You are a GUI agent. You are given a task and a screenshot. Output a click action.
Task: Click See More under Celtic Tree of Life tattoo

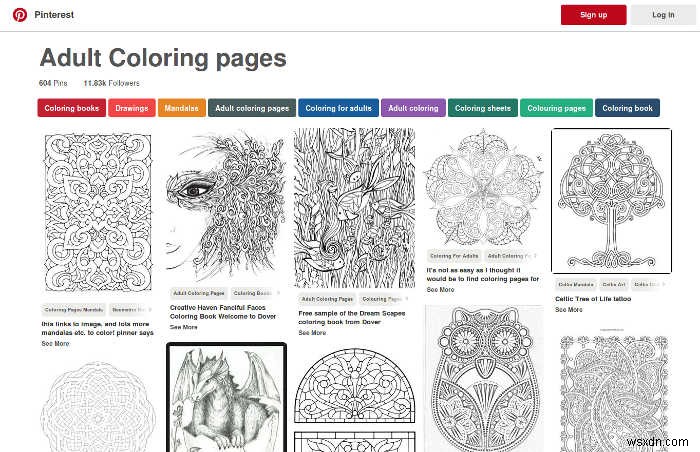click(x=569, y=310)
